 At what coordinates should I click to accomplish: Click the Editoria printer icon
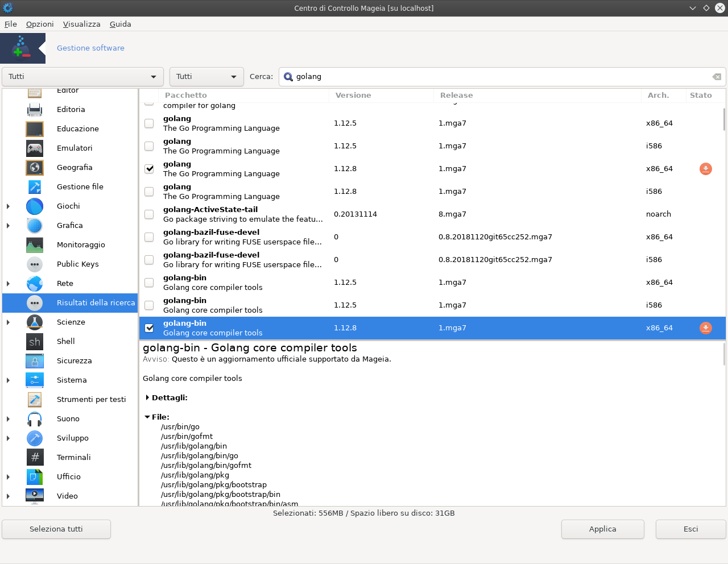pos(35,109)
